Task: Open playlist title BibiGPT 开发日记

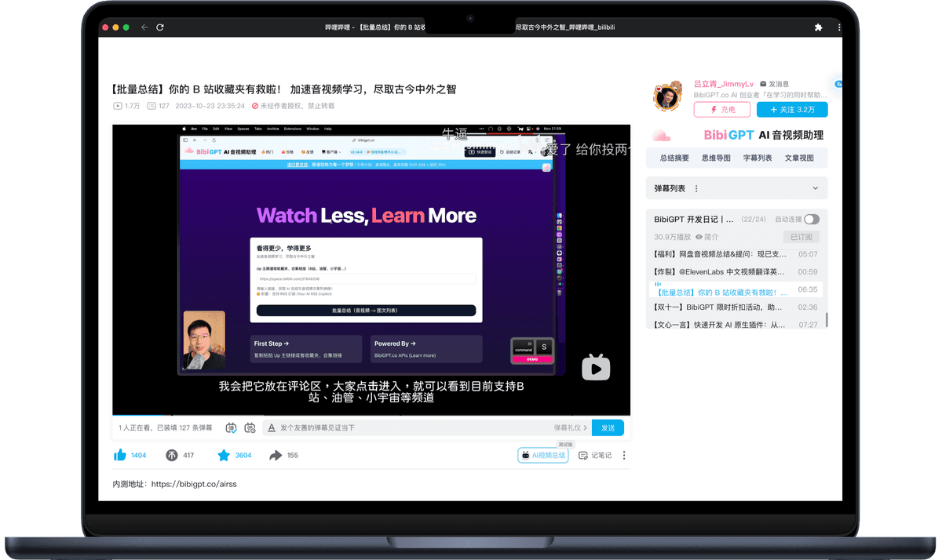Action: (694, 220)
